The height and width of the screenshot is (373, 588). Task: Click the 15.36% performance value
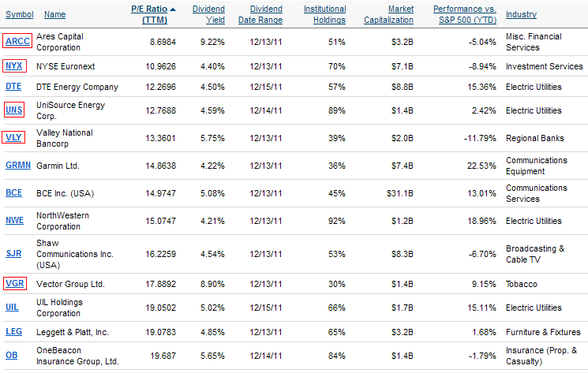point(481,88)
